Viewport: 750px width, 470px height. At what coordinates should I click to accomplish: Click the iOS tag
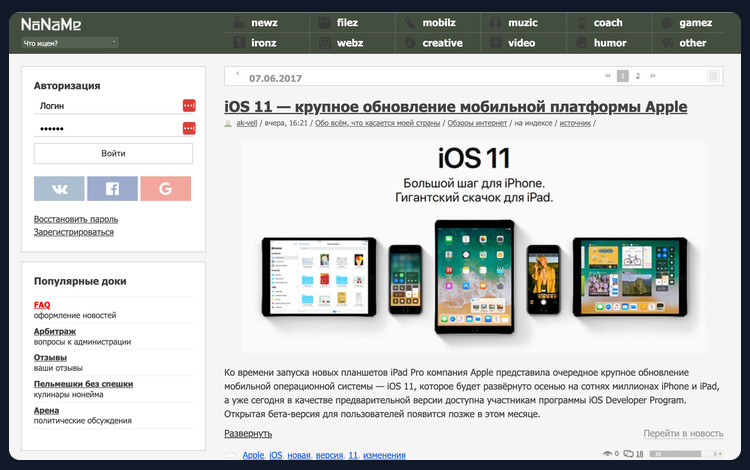(276, 455)
